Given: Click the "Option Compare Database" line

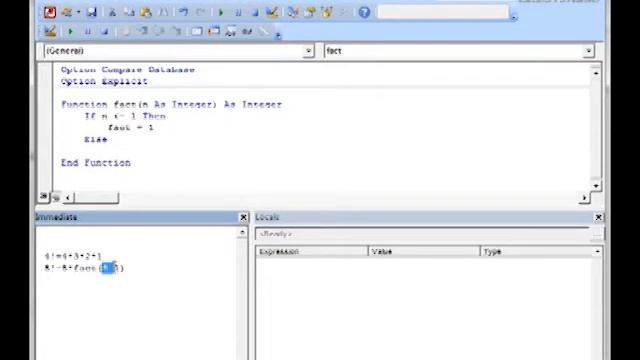Looking at the screenshot, I should (128, 70).
